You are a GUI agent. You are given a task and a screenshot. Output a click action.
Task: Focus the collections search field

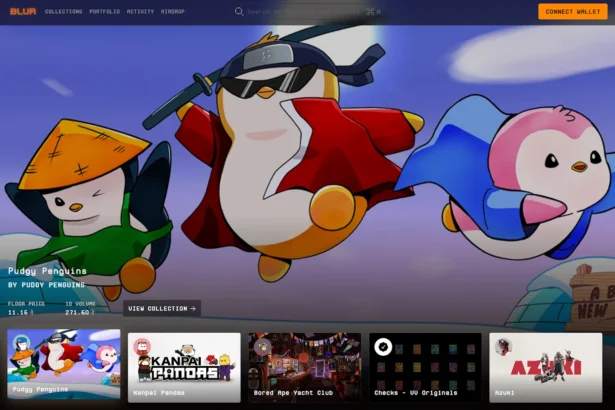[x=308, y=12]
